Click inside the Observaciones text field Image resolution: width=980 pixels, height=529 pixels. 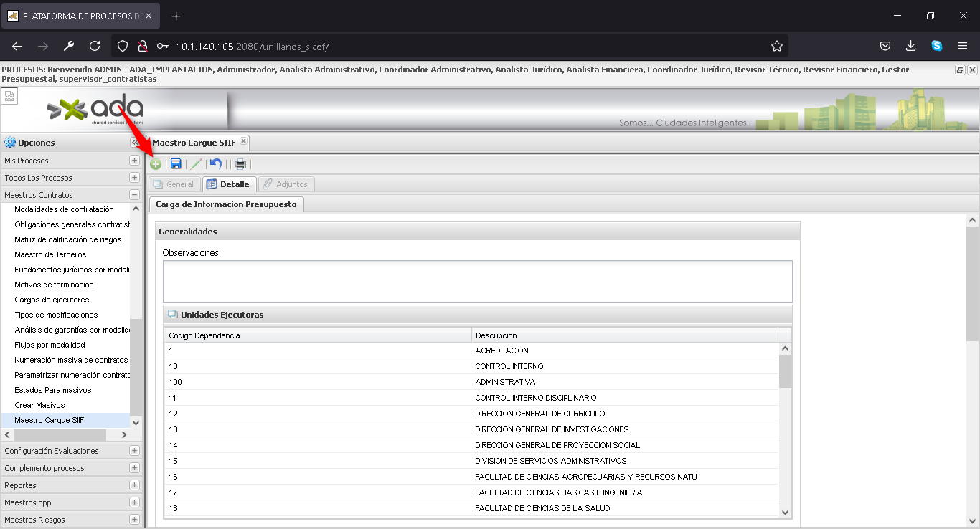click(477, 281)
